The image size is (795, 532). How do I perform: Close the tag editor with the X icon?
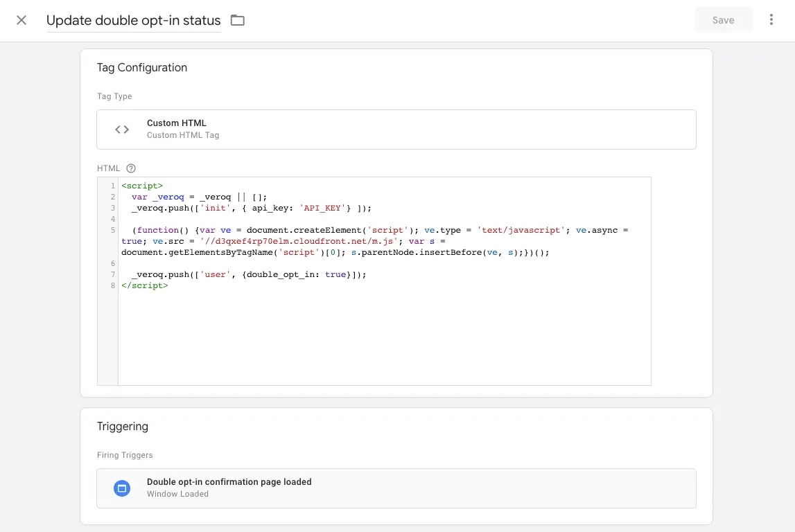[x=21, y=20]
